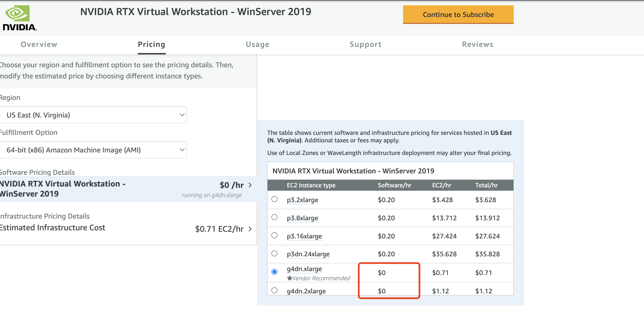Select the g4dn.xlarge radio button
644x330 pixels.
click(274, 272)
